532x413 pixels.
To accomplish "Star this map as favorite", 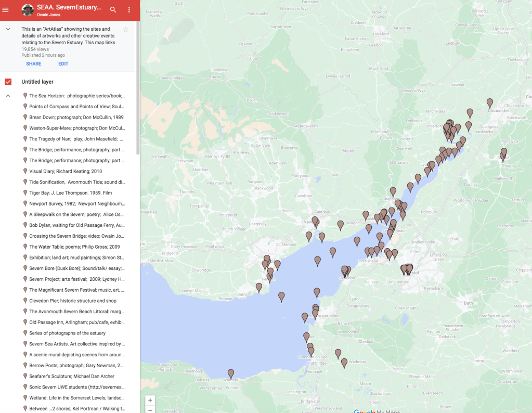I will click(x=125, y=30).
